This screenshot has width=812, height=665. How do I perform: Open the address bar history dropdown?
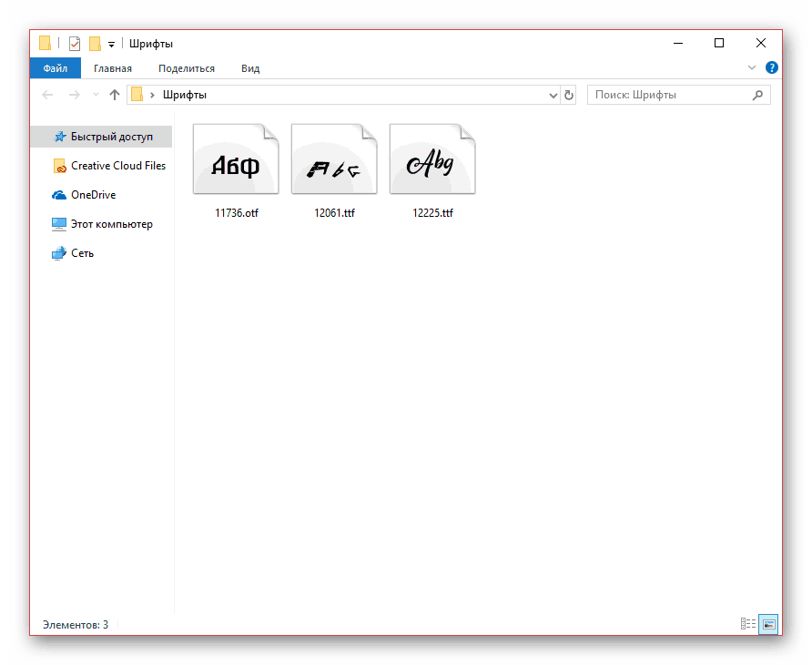(553, 95)
